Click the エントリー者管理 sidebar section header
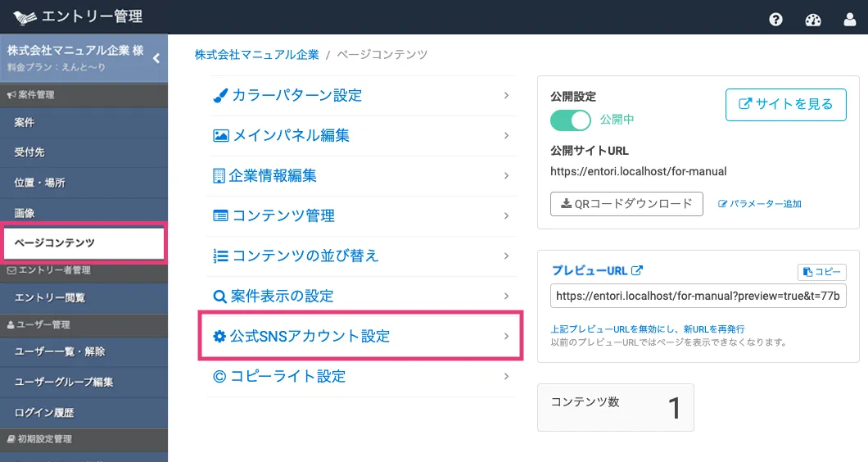Viewport: 868px width, 462px height. pos(84,270)
